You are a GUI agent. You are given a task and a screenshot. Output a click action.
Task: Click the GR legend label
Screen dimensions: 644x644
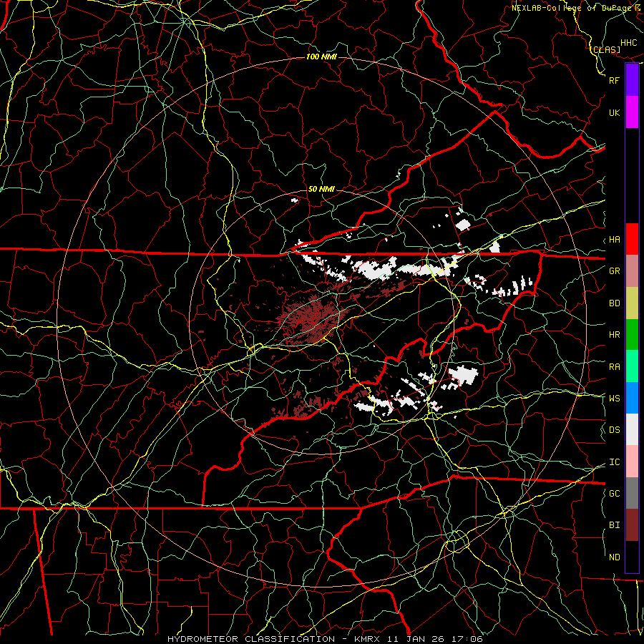coord(614,271)
